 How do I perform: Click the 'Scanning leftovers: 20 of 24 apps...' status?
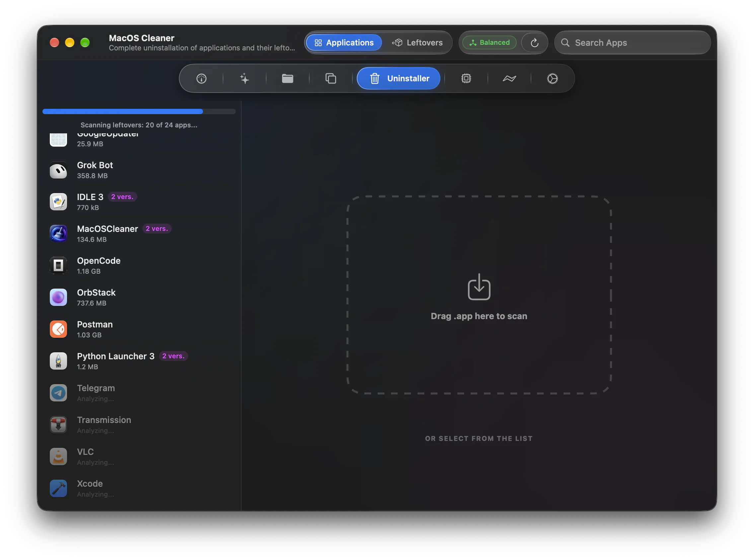[x=139, y=125]
